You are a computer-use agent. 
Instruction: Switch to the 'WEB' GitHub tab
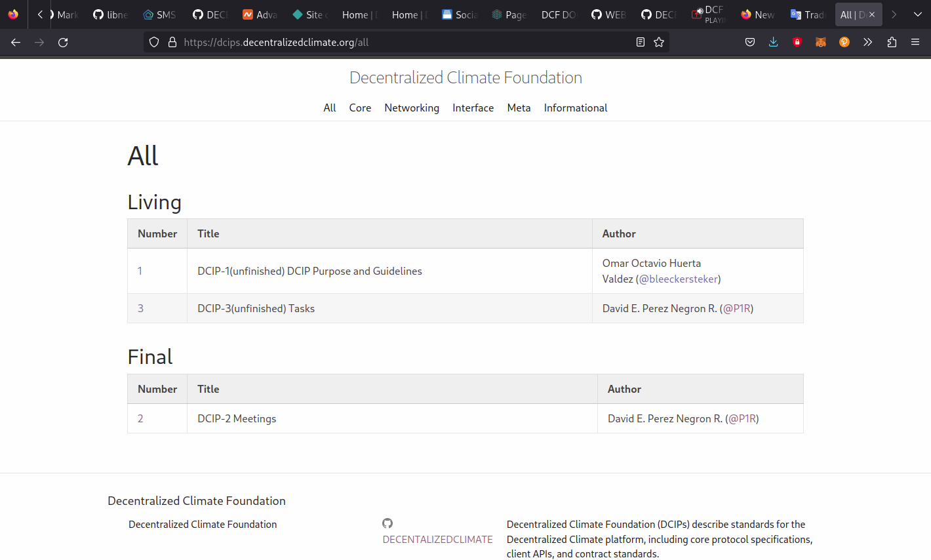(x=608, y=14)
